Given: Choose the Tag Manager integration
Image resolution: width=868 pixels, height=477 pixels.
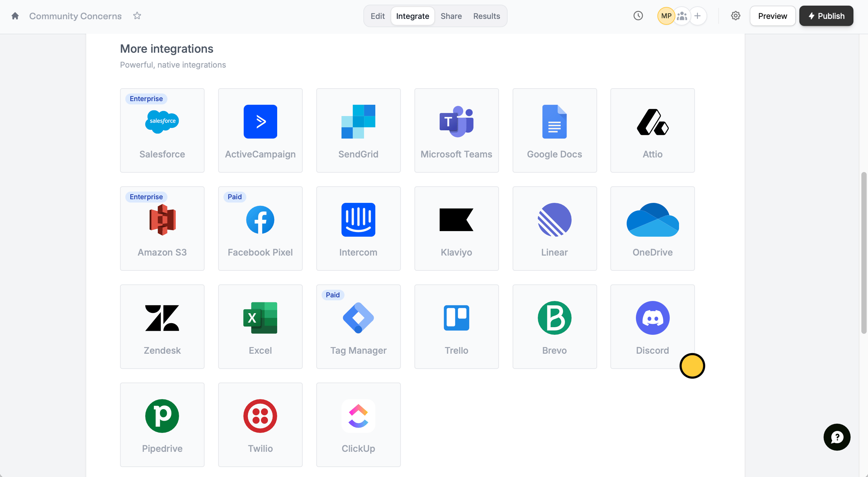Looking at the screenshot, I should coord(358,327).
